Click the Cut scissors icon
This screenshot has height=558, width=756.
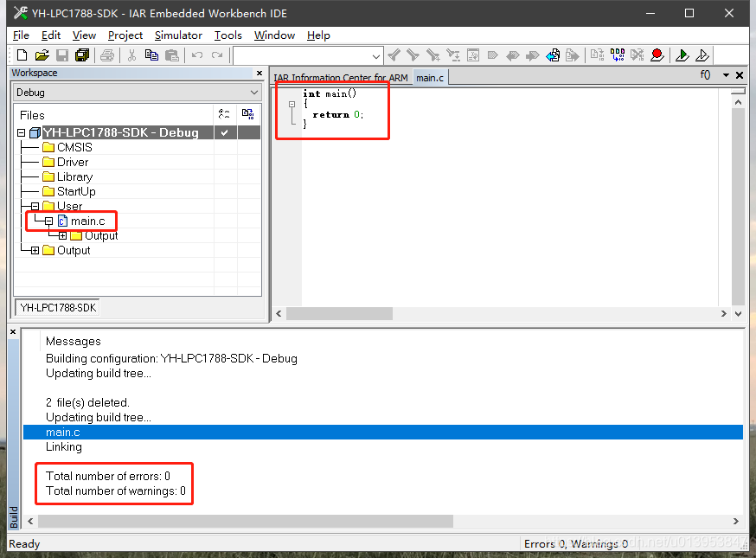click(131, 55)
